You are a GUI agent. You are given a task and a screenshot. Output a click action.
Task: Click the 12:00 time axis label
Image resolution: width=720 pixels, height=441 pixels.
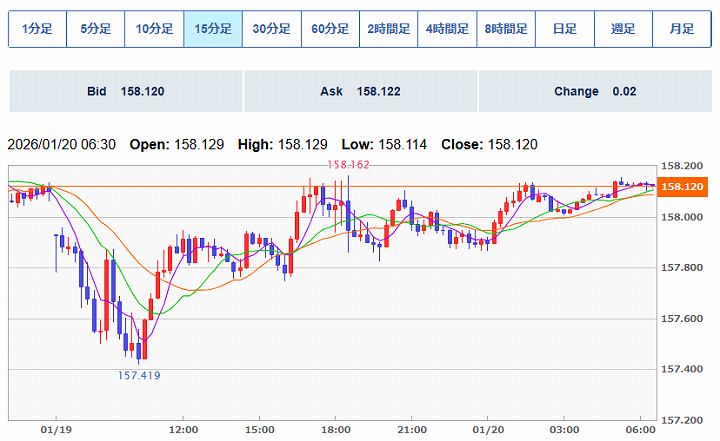pyautogui.click(x=183, y=430)
